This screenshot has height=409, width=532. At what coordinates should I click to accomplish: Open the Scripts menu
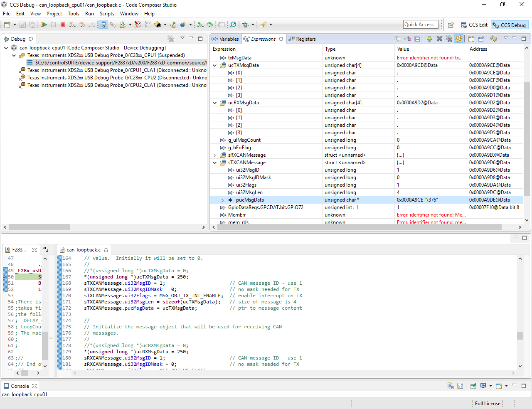point(107,14)
